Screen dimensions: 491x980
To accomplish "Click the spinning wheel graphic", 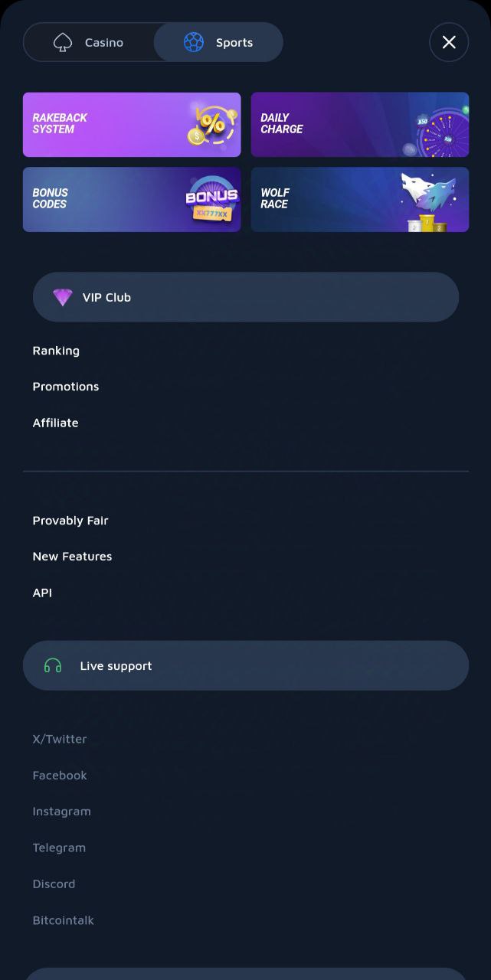I will (442, 133).
